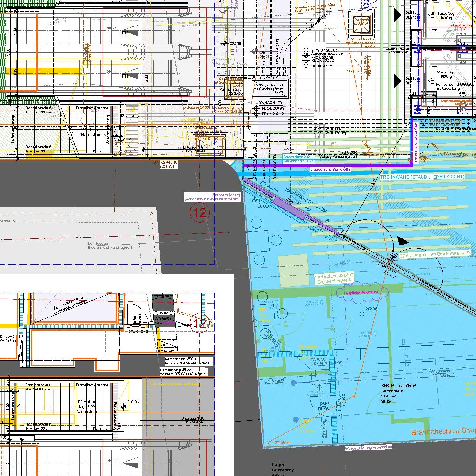Select the "FFOK 202.36" level text
Viewport: 476px width, 476px height.
(323, 57)
